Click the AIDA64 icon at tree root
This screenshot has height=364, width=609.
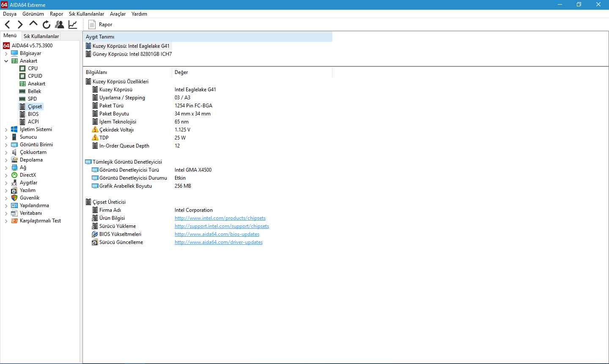pyautogui.click(x=6, y=46)
